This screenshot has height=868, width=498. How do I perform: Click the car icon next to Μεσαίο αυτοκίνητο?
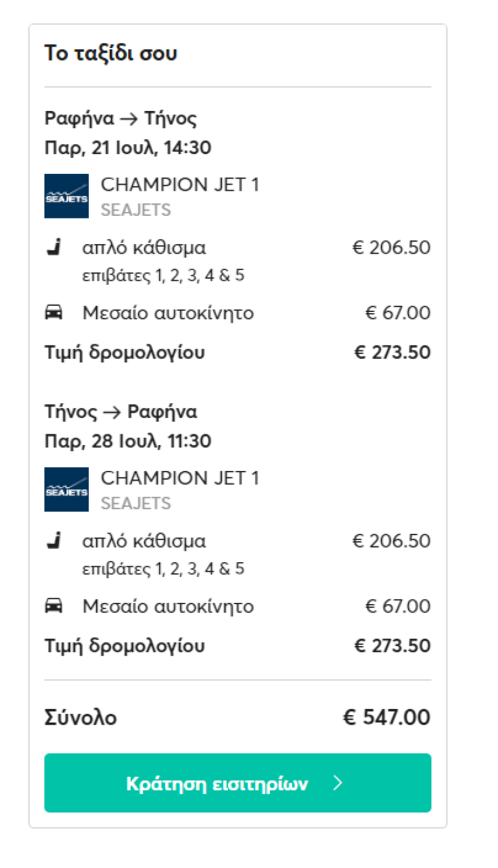54,313
